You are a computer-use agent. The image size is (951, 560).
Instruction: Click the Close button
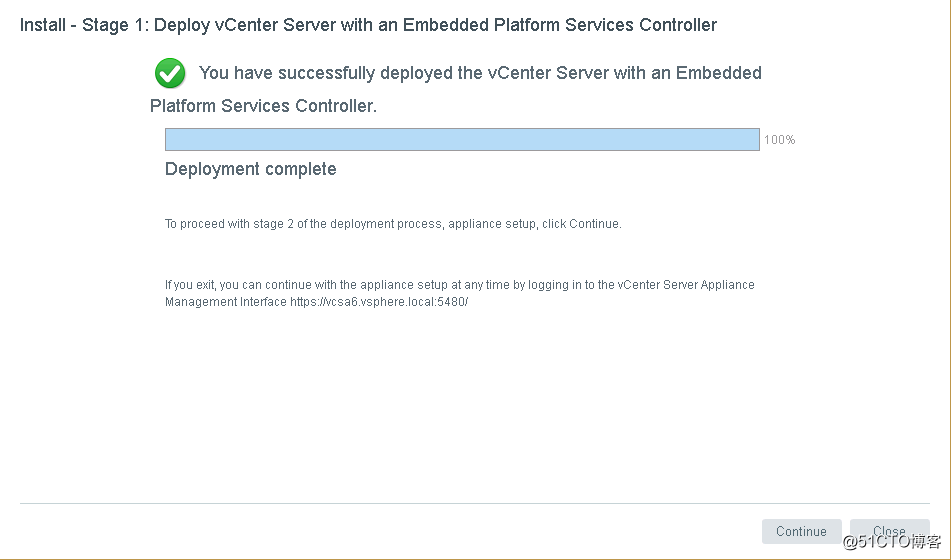[889, 531]
